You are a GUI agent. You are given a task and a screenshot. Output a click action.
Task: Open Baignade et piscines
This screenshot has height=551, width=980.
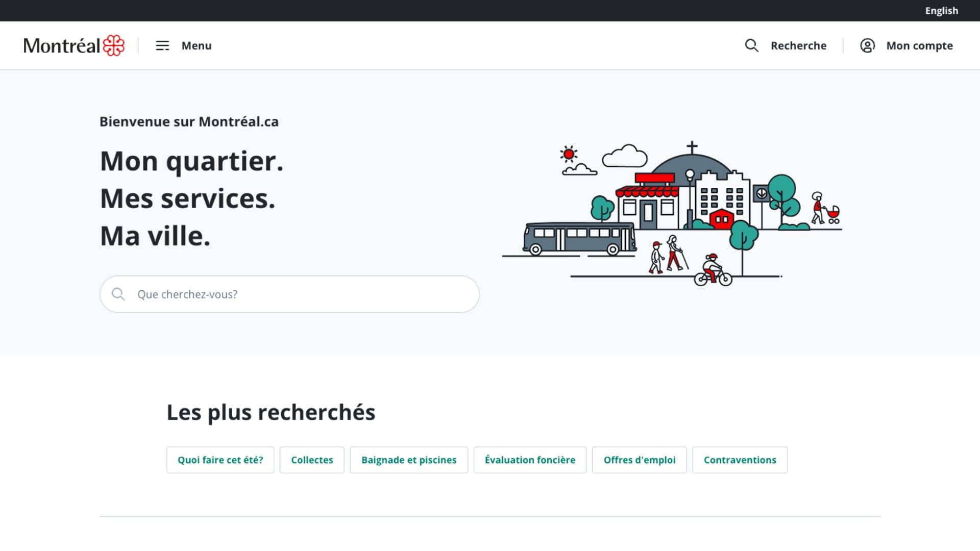409,460
